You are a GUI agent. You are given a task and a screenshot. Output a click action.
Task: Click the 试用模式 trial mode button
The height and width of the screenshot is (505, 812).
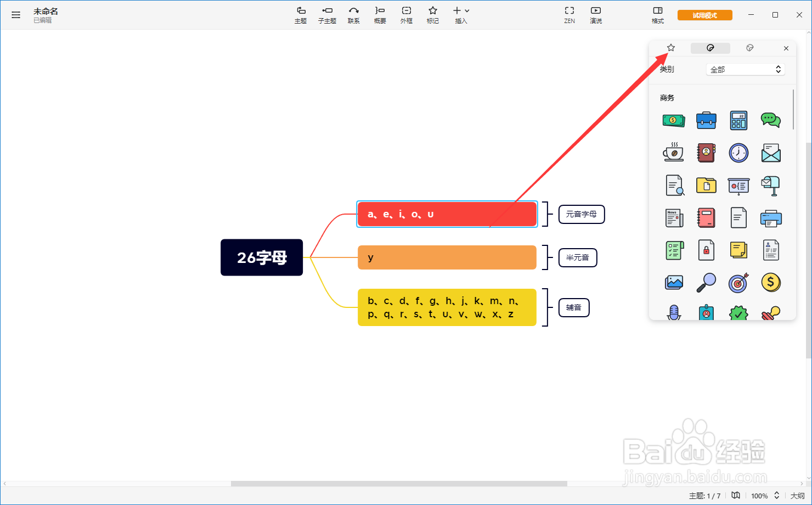(x=705, y=15)
